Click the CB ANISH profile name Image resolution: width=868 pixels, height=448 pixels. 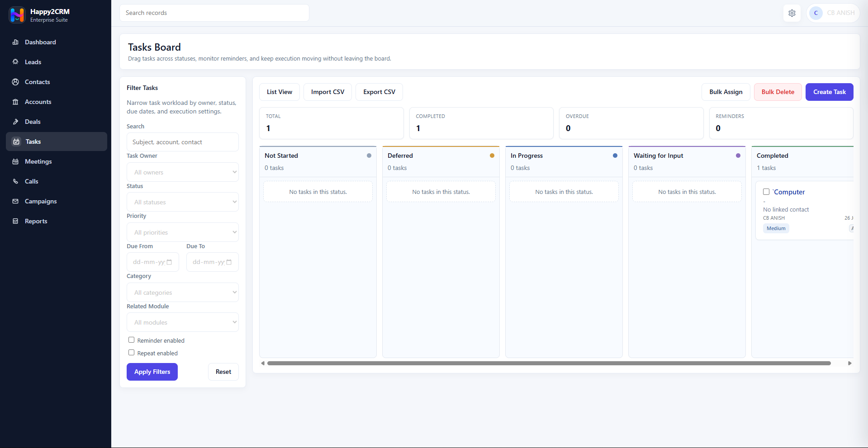(x=841, y=13)
